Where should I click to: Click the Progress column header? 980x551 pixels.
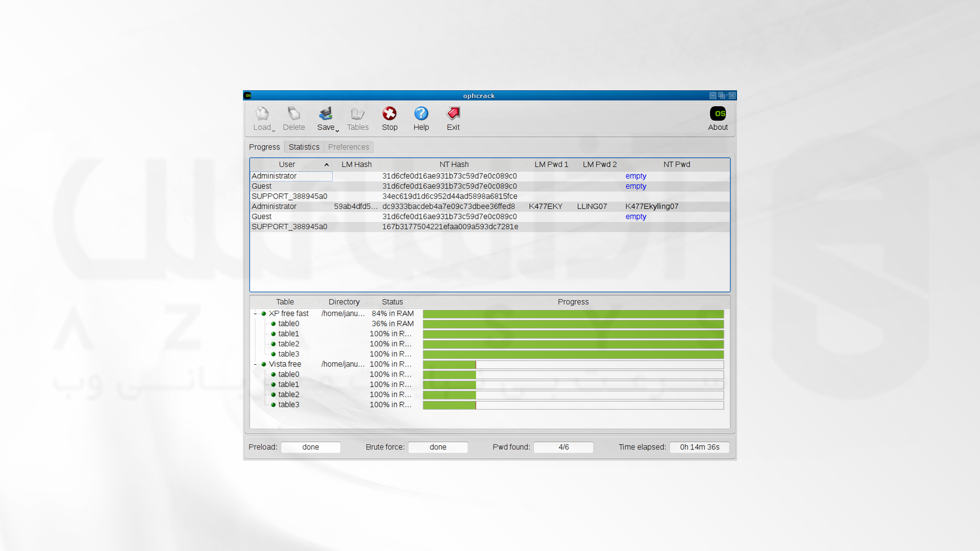573,302
